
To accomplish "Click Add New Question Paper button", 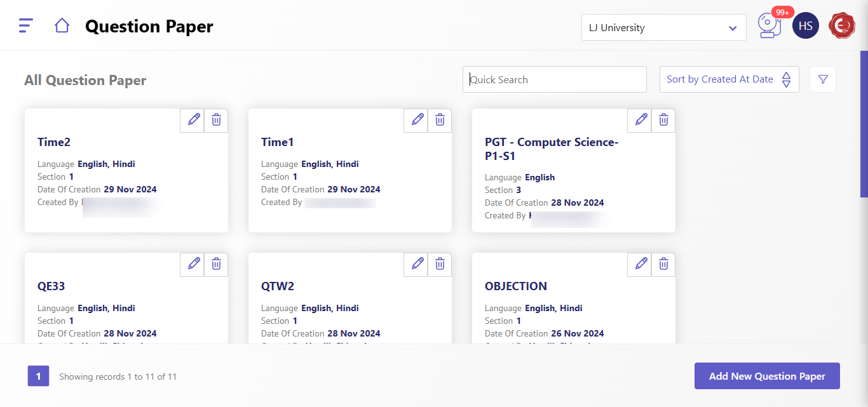I will point(767,376).
